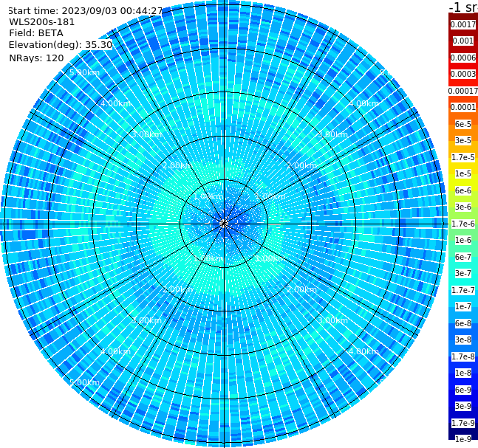Select the upper-right 4.00km range label
The height and width of the screenshot is (448, 478).
pos(363,103)
